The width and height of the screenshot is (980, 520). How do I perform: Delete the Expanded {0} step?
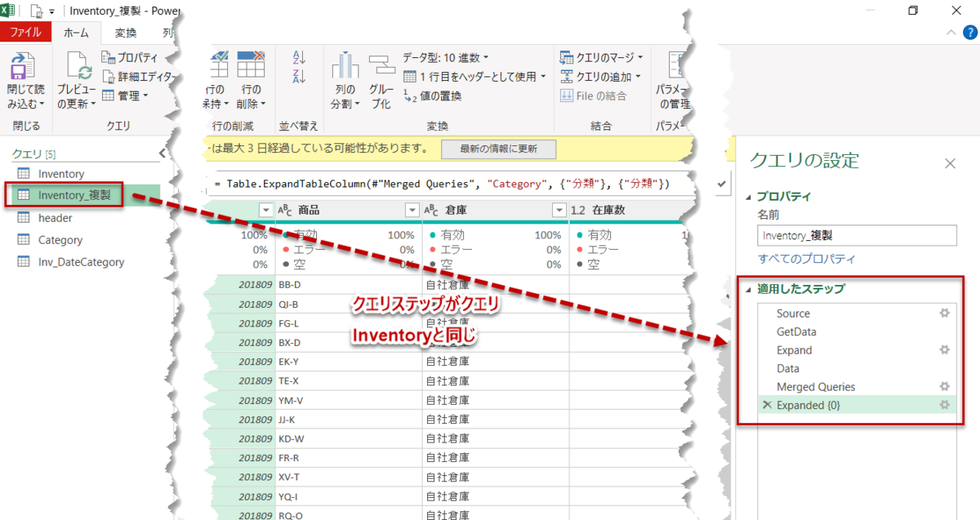pos(767,406)
